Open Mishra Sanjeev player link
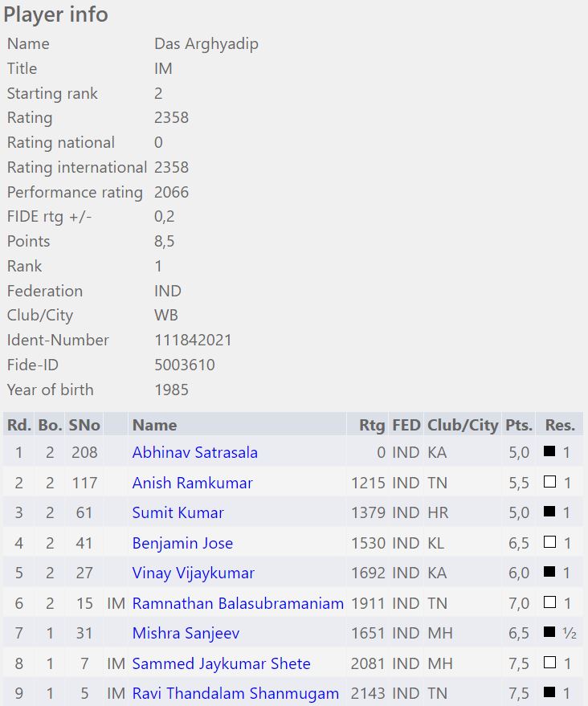This screenshot has width=588, height=706. (186, 633)
